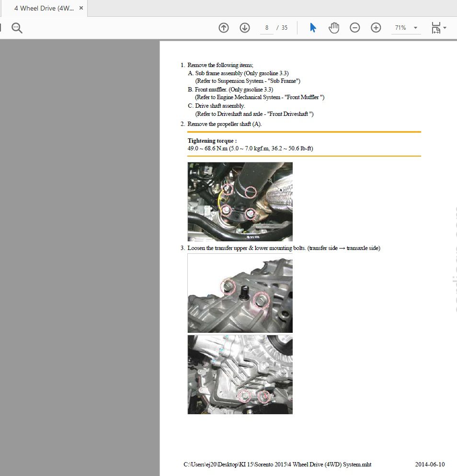This screenshot has width=457, height=476.
Task: Zoom in on the document
Action: pos(376,28)
